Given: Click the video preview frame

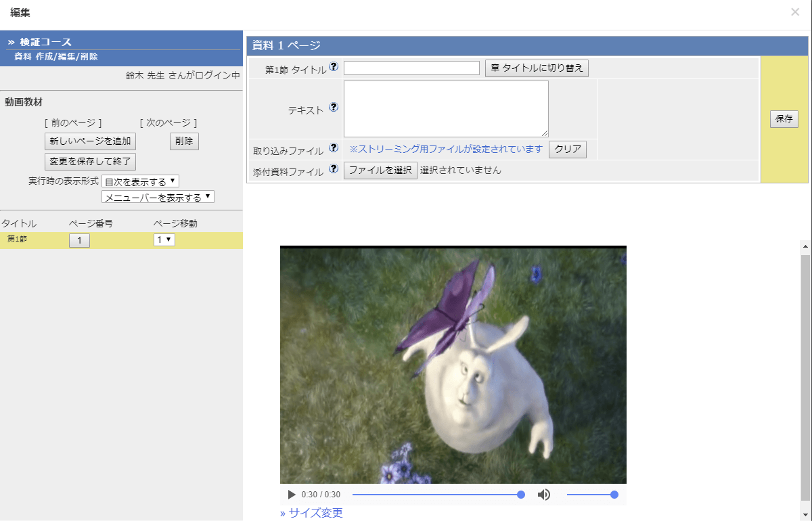Looking at the screenshot, I should pyautogui.click(x=453, y=365).
